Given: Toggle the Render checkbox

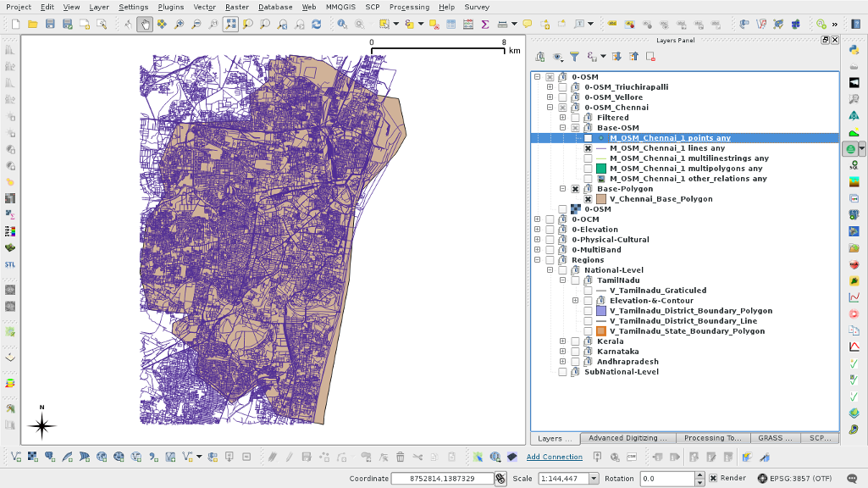Looking at the screenshot, I should [x=713, y=479].
